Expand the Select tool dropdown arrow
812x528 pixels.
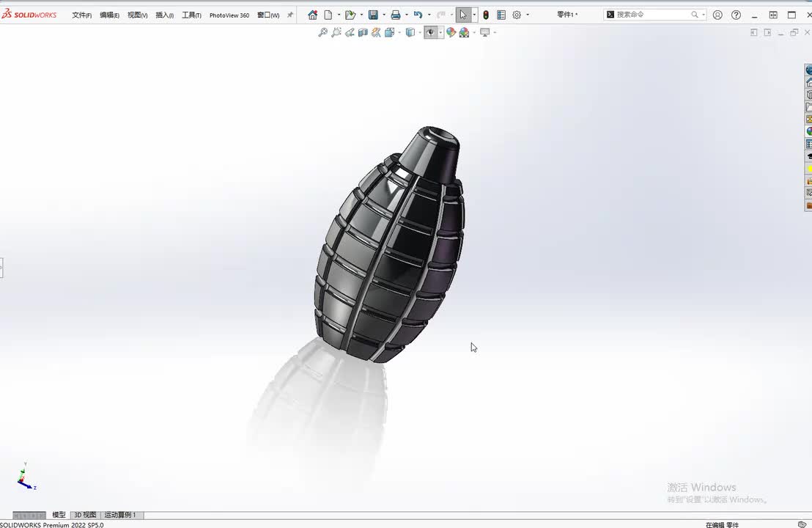click(474, 15)
